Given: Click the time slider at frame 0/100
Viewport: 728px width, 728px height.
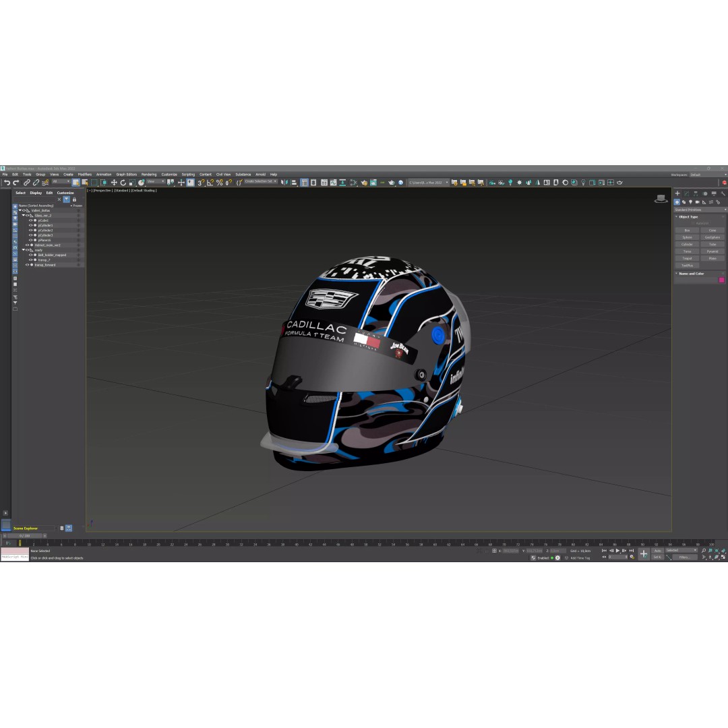Looking at the screenshot, I should pos(25,536).
